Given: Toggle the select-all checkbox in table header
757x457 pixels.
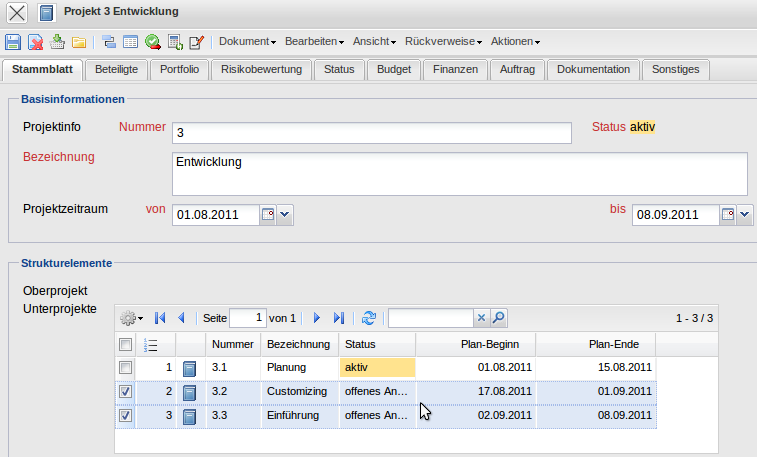Looking at the screenshot, I should pos(125,345).
